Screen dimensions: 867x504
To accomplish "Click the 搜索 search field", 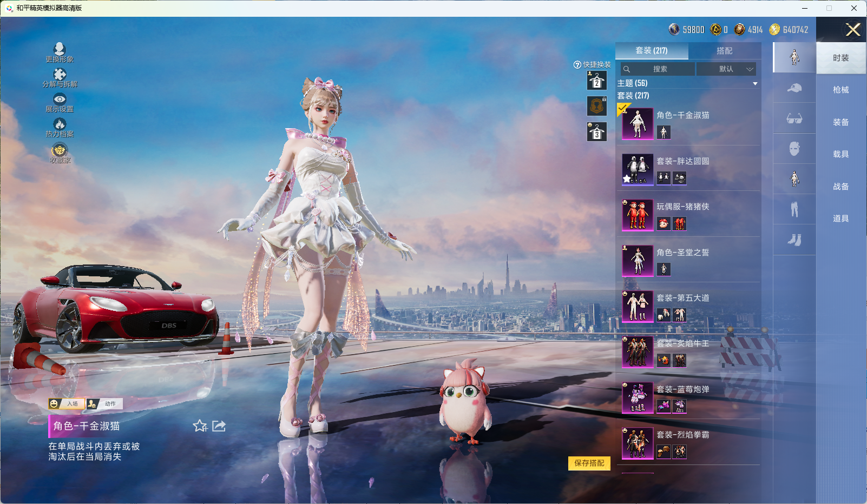I will click(659, 69).
